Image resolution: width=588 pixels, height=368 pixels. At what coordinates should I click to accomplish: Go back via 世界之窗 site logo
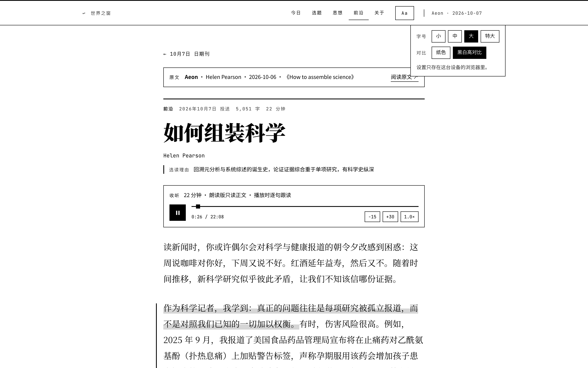tap(97, 13)
